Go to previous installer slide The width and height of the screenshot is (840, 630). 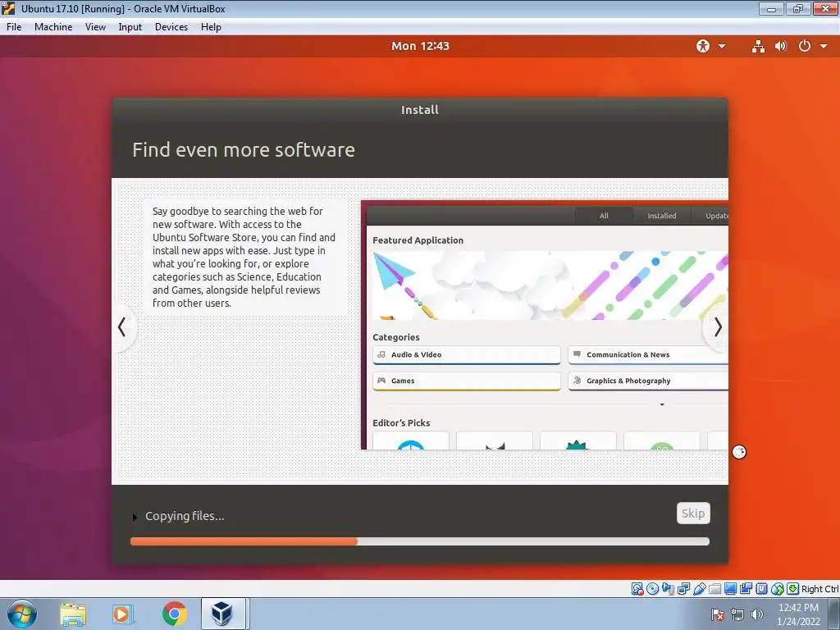(x=123, y=327)
